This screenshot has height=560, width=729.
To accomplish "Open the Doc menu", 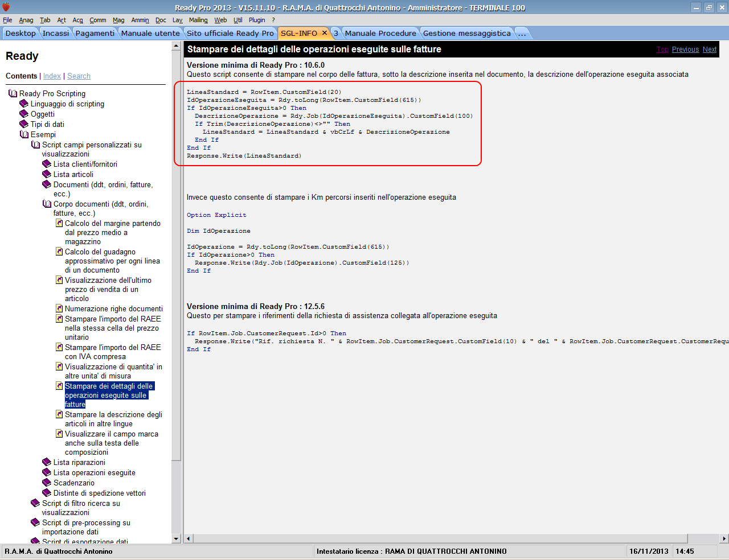I will 161,20.
